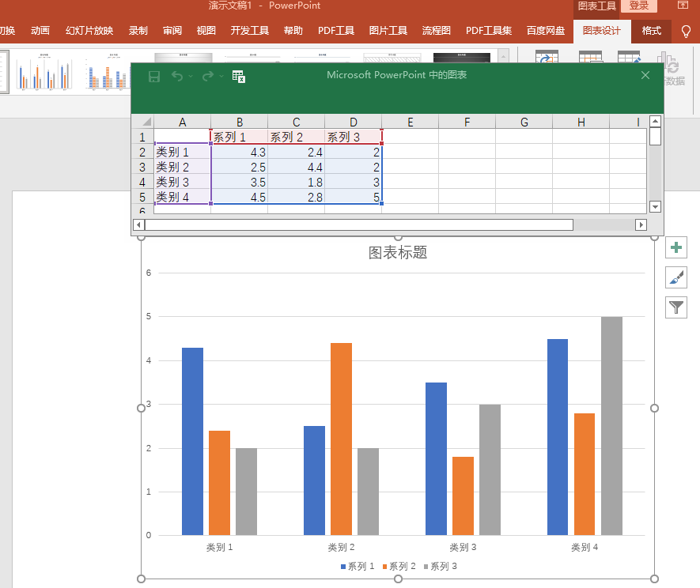Open the Chart Filters funnel button

point(676,307)
